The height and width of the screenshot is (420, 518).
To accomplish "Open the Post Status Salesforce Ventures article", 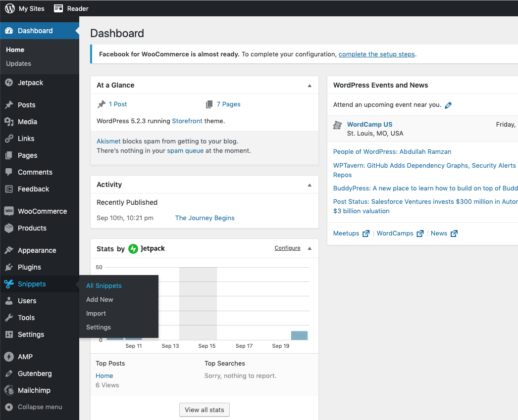I will click(425, 206).
